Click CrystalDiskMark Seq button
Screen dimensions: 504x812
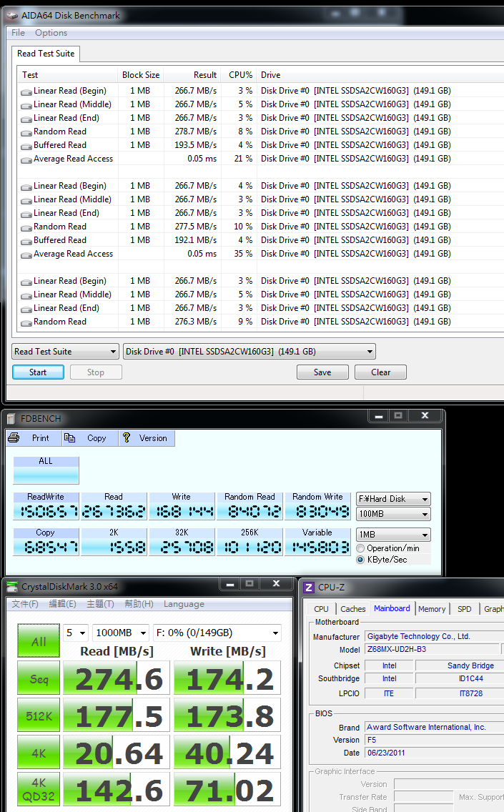click(39, 678)
